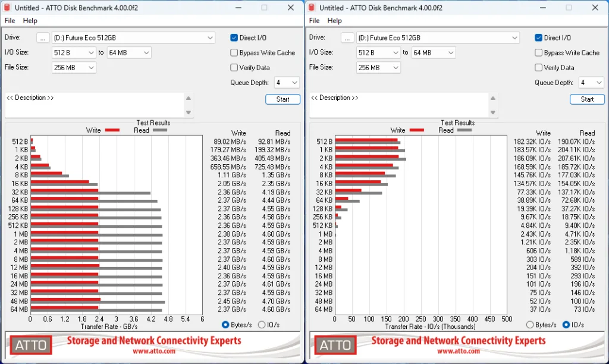Click the ATTO logo in right window banner
The height and width of the screenshot is (364, 609).
coord(335,345)
